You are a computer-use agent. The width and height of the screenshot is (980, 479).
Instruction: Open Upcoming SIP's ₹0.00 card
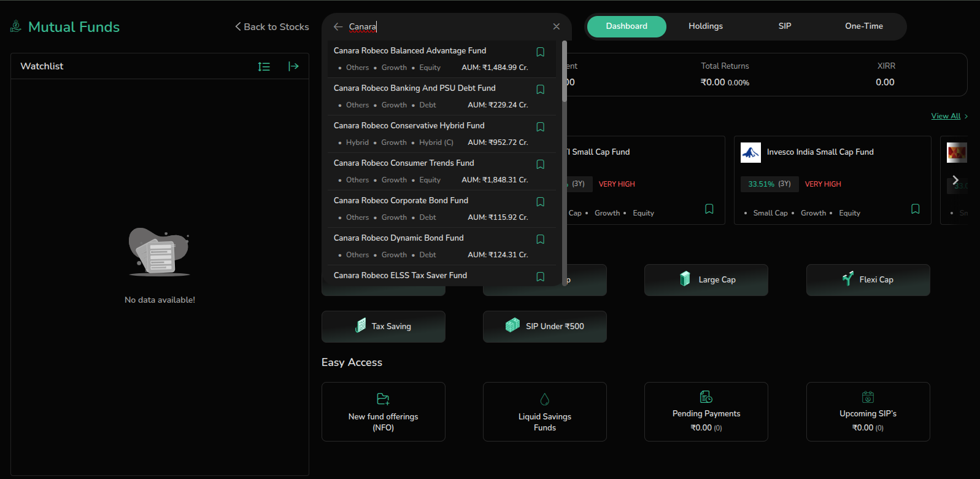[x=868, y=411]
